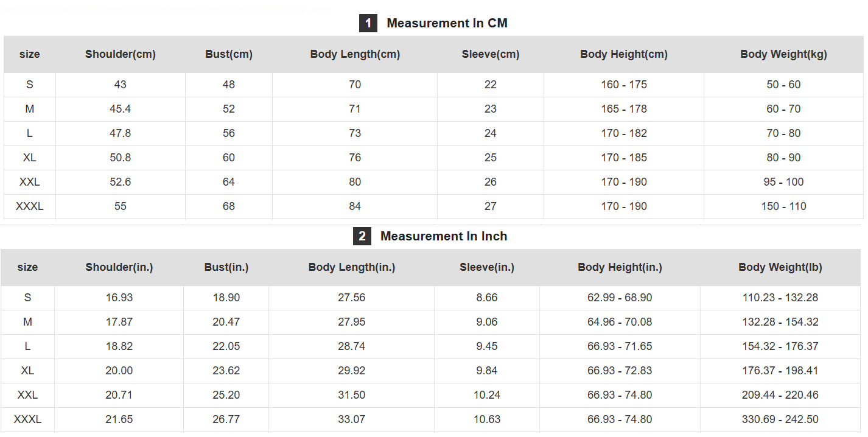Click the Measurement In Inch heading
The width and height of the screenshot is (868, 437).
pyautogui.click(x=443, y=236)
